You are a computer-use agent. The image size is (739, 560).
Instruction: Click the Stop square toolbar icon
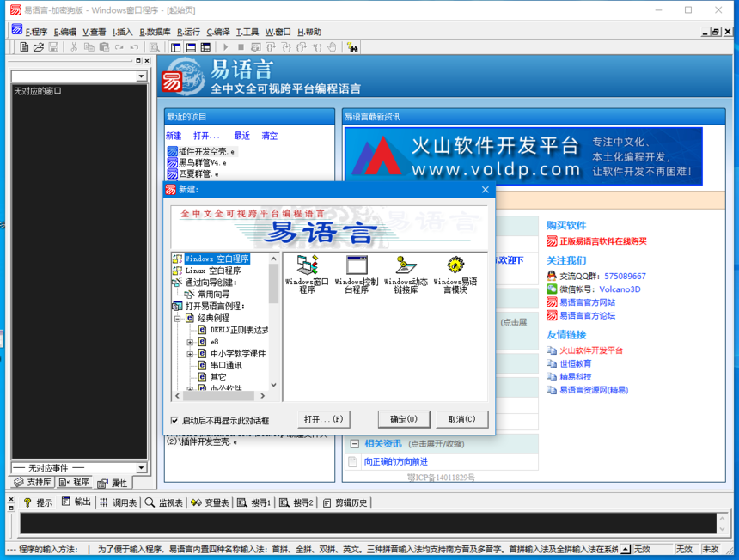click(x=241, y=47)
